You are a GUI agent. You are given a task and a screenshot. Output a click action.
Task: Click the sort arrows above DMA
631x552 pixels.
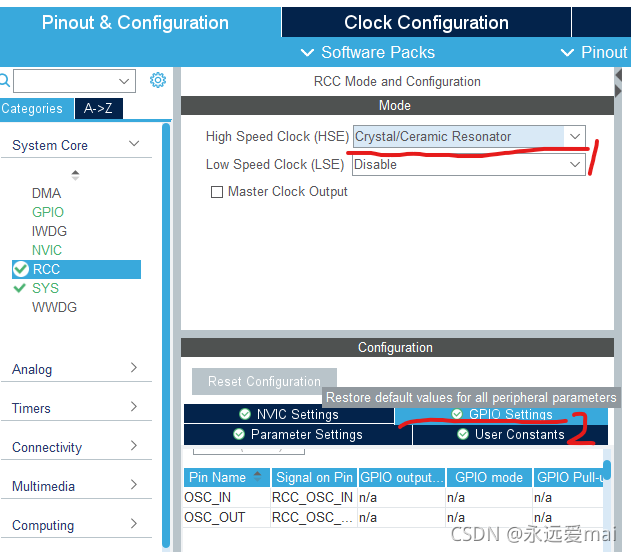coord(75,175)
